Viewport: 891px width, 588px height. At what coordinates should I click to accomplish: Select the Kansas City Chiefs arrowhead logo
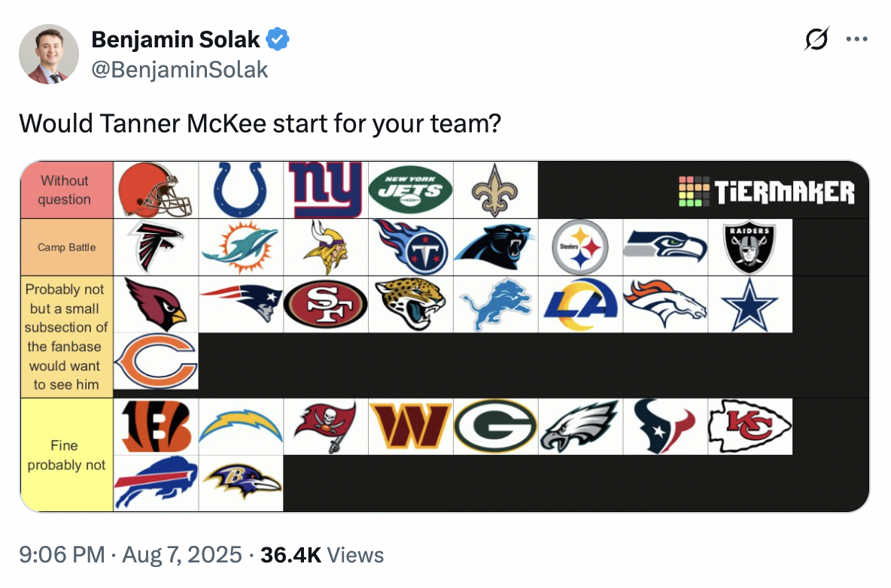coord(750,426)
